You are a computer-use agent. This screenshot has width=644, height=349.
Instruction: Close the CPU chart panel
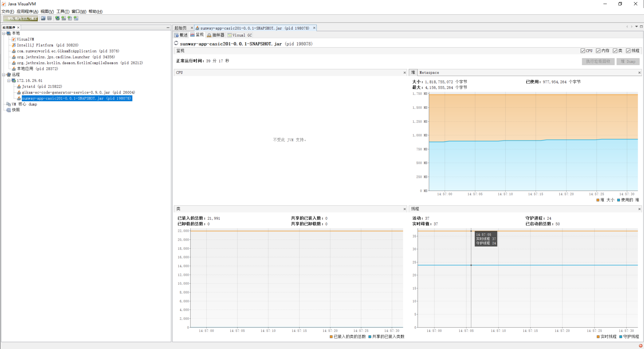[x=405, y=72]
